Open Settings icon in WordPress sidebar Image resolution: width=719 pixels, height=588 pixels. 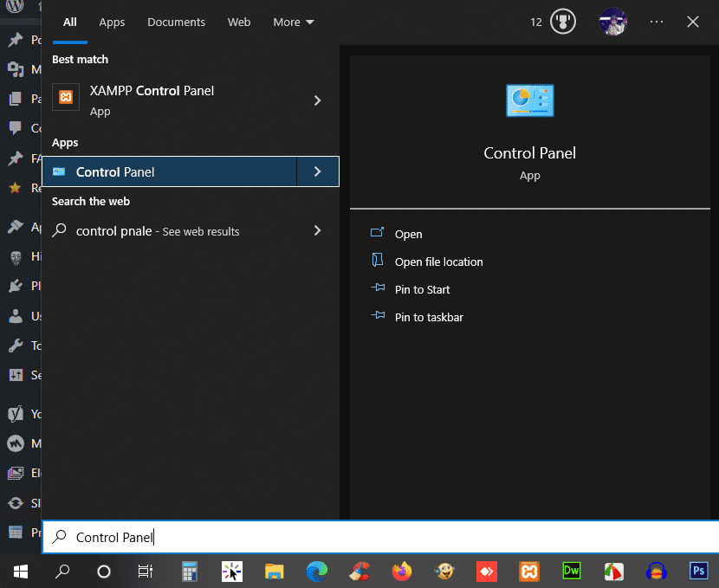[16, 375]
